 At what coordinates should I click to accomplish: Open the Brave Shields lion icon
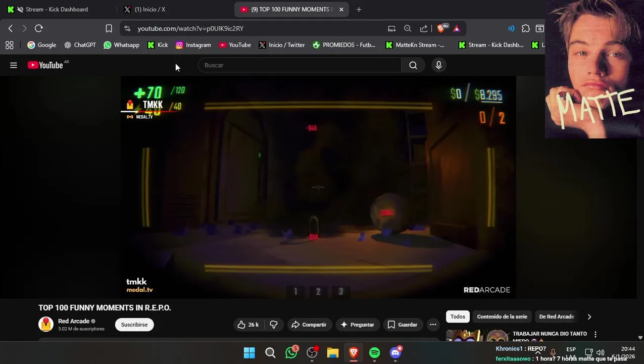[441, 28]
